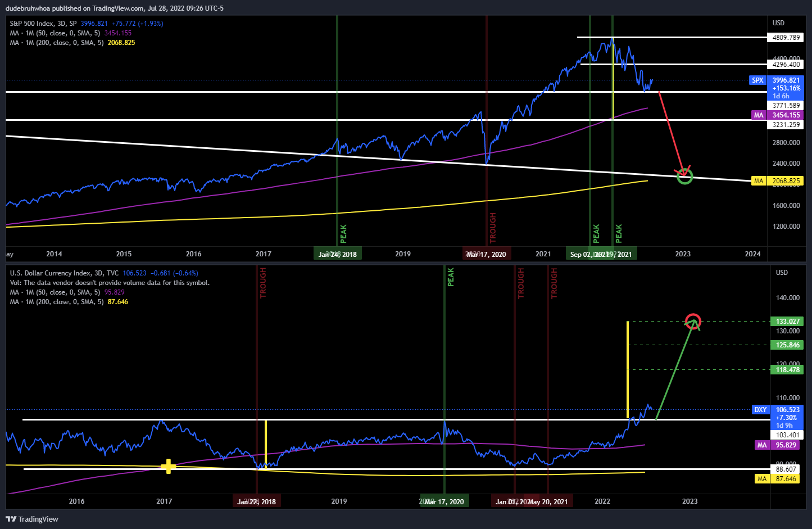Click the blue DXY symbol tag on price axis
Screen dimensions: 812x529
[x=760, y=410]
